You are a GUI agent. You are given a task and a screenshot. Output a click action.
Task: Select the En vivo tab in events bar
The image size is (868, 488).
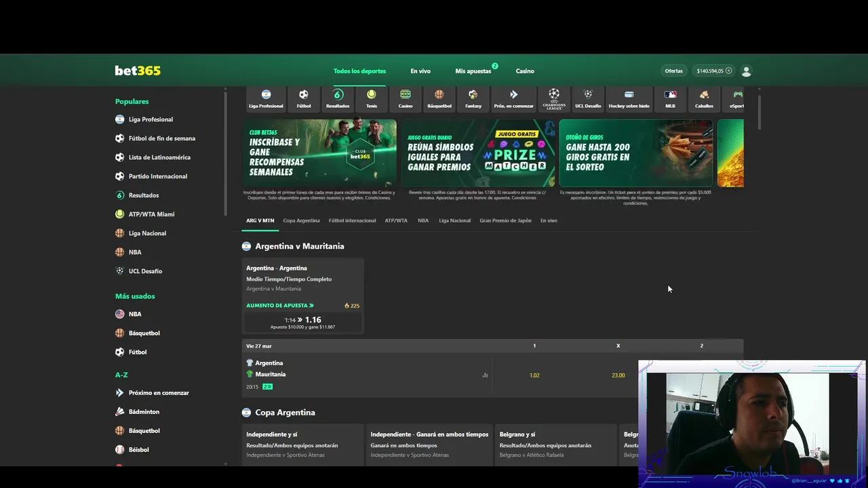[x=549, y=220]
